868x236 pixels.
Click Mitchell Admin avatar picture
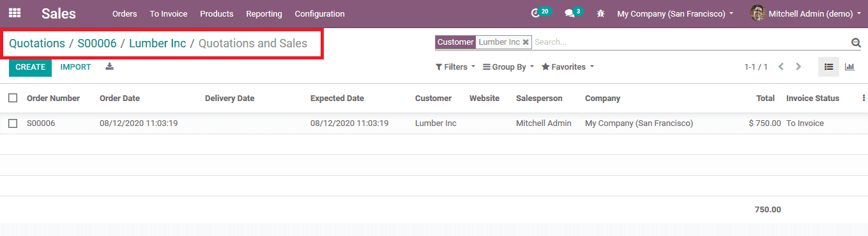pyautogui.click(x=758, y=13)
